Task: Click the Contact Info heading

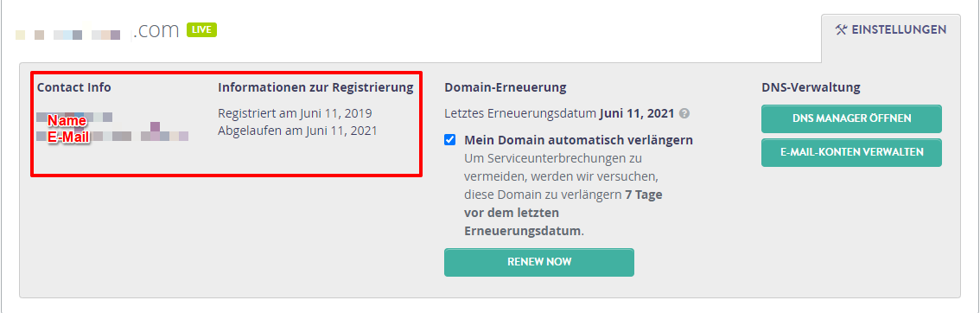Action: [x=73, y=87]
